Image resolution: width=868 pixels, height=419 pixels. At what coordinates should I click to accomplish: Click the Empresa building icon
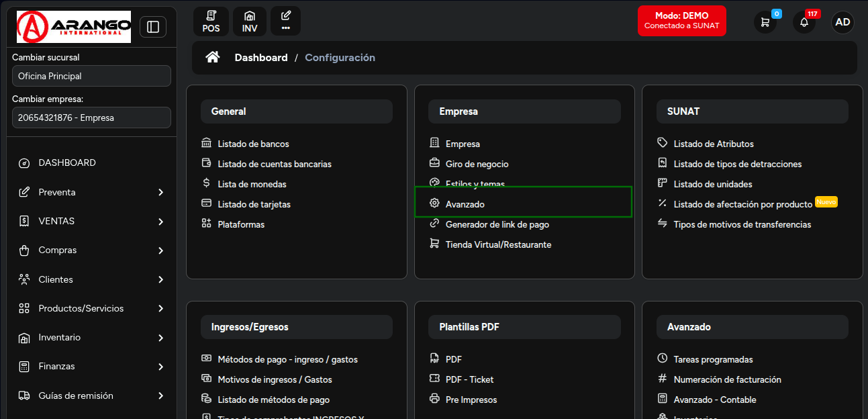point(434,143)
